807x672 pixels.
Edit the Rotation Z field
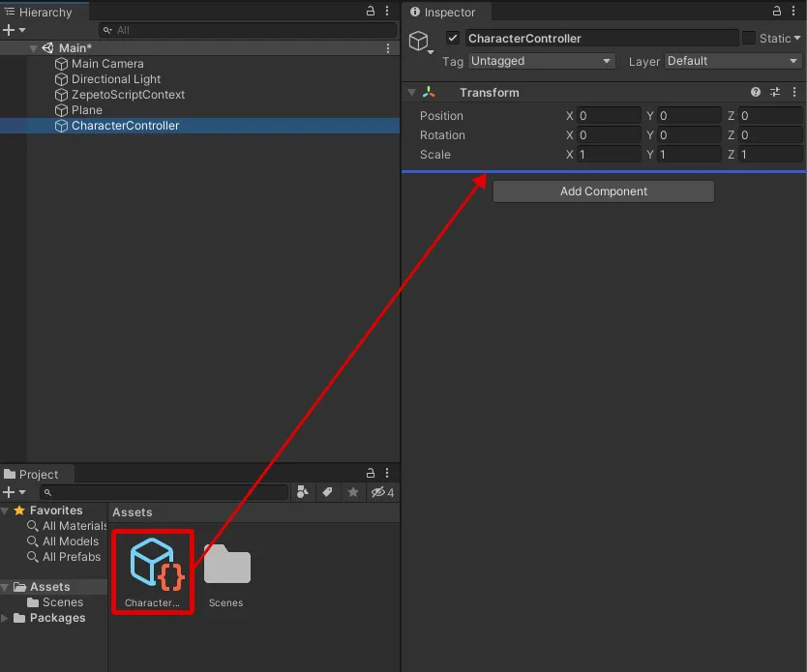point(770,135)
